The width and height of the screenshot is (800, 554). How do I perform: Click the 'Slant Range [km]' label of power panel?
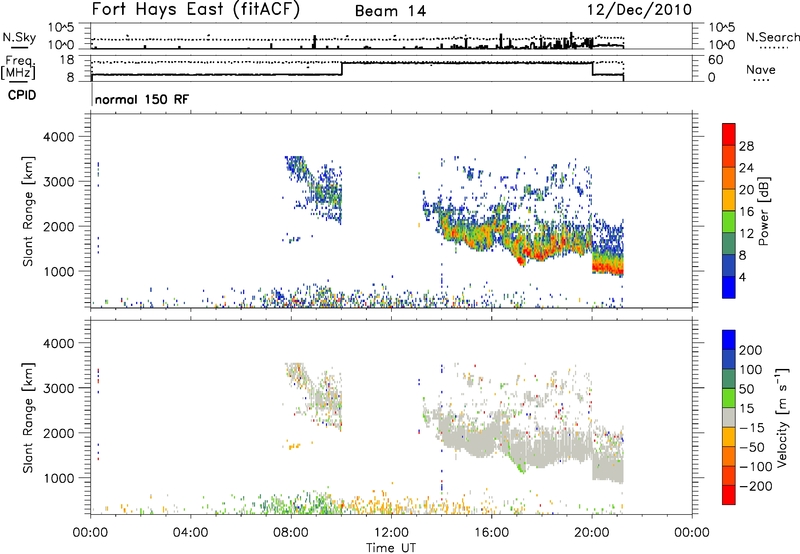click(28, 211)
